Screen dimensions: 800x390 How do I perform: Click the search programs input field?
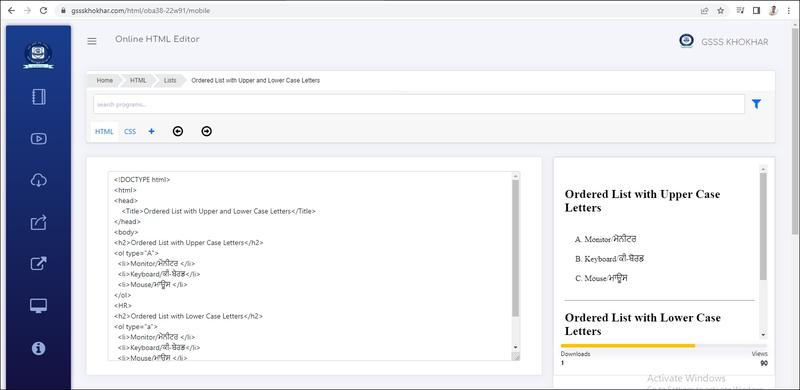click(419, 104)
